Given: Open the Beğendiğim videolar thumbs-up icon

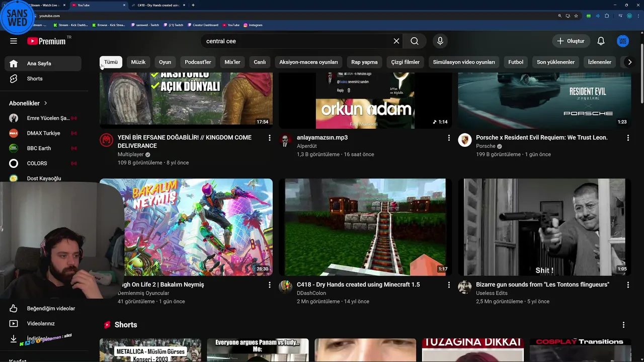Looking at the screenshot, I should click(14, 308).
